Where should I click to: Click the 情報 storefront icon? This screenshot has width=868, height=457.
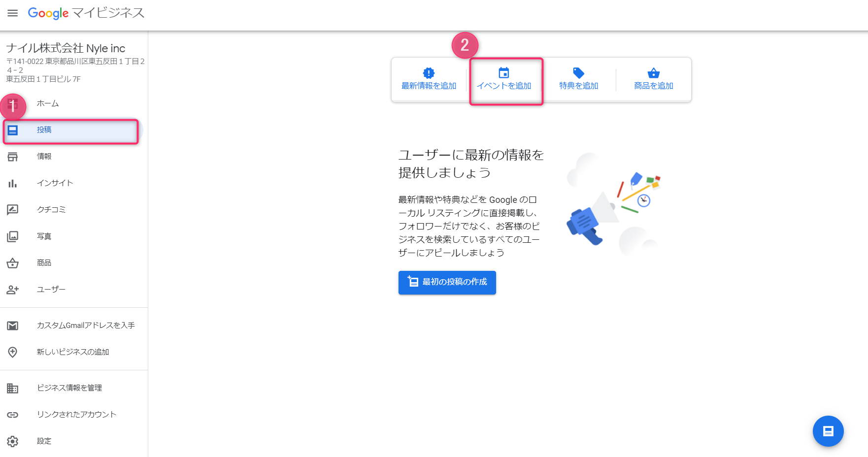[13, 157]
